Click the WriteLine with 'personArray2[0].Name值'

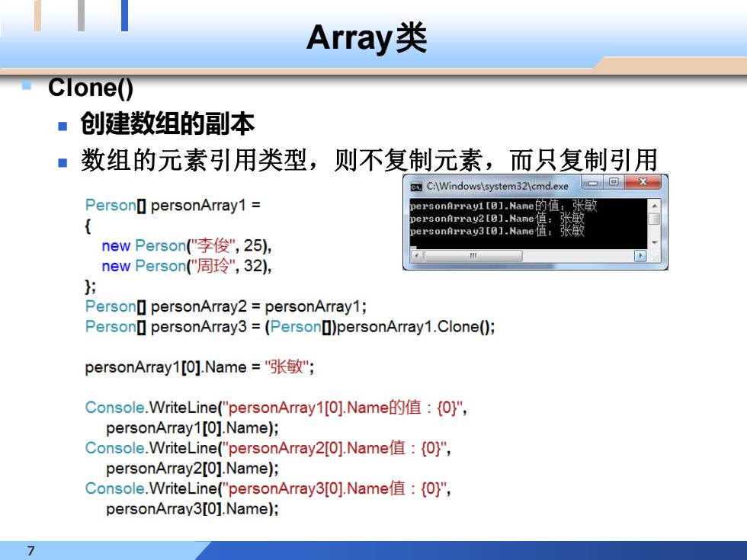click(268, 448)
